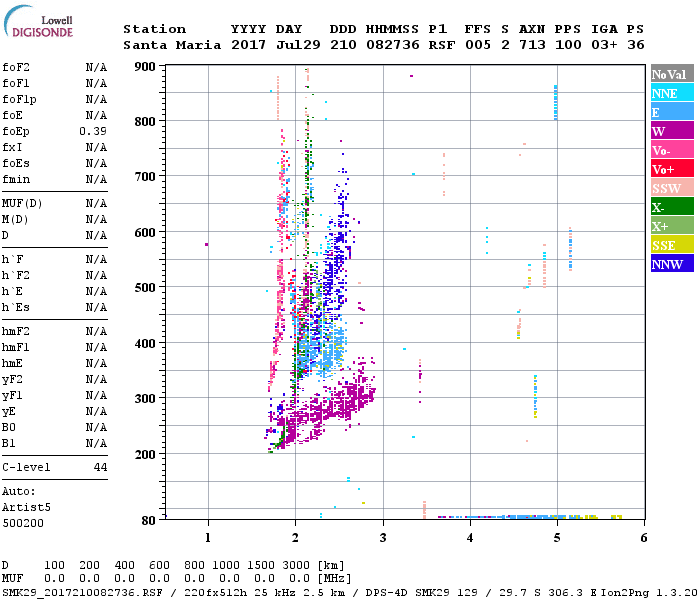Click the h`E parameter label
Screen dimensions: 700x600
tap(12, 292)
